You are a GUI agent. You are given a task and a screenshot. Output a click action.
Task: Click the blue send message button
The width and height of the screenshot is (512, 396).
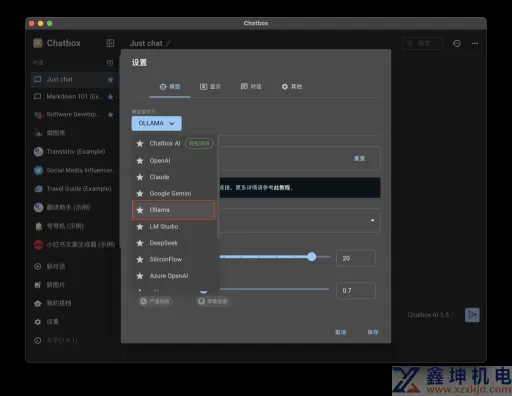click(x=472, y=315)
